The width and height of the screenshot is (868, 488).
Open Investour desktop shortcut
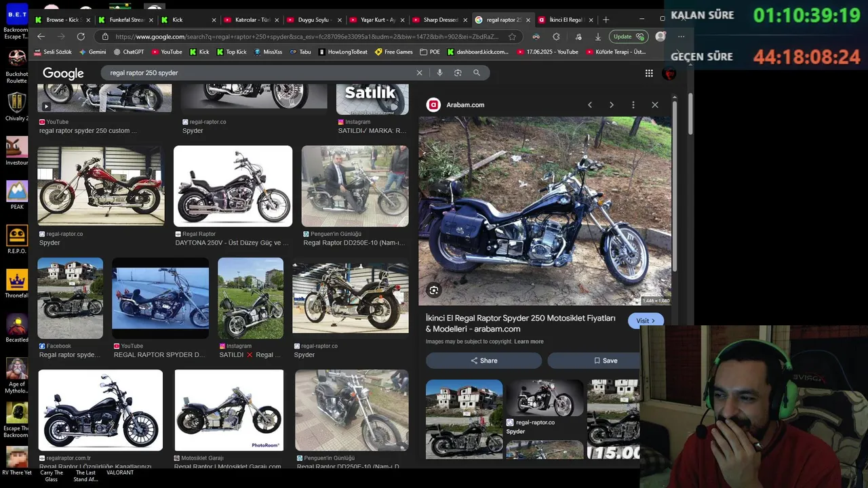(x=16, y=151)
